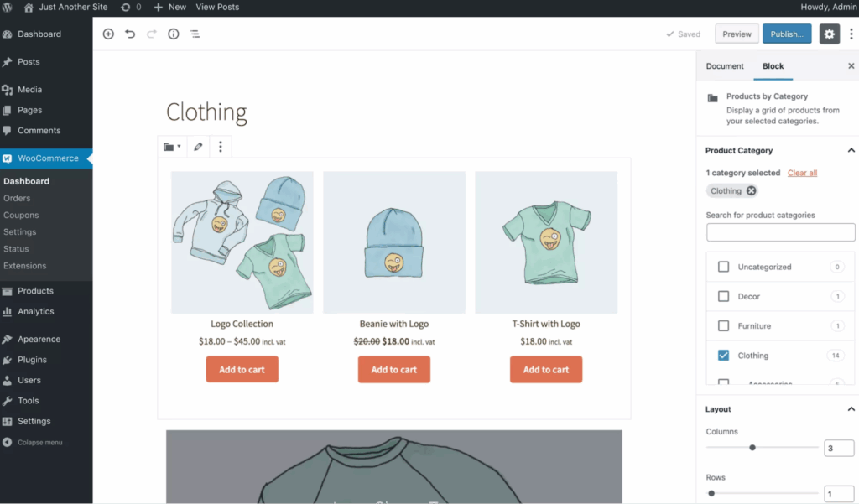The image size is (859, 504).
Task: Uncheck the Clothing category checkbox
Action: click(722, 355)
